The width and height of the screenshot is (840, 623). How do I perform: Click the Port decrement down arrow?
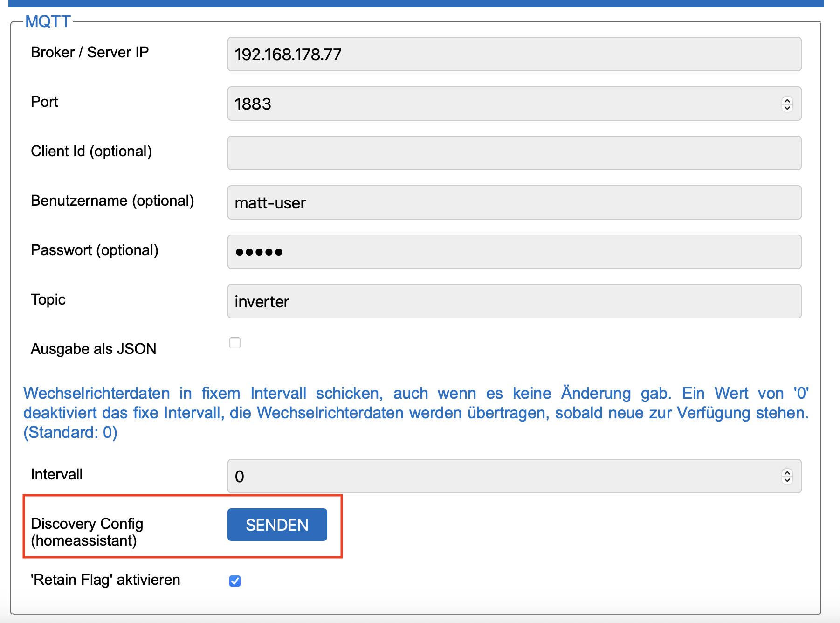pyautogui.click(x=787, y=108)
